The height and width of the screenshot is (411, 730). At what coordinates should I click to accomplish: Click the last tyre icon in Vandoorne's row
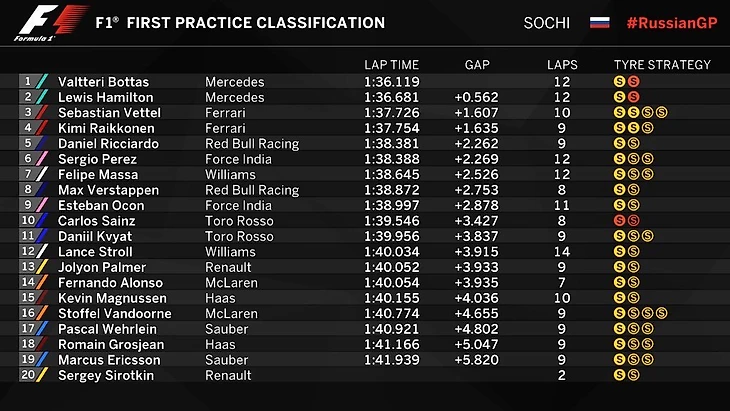point(661,313)
